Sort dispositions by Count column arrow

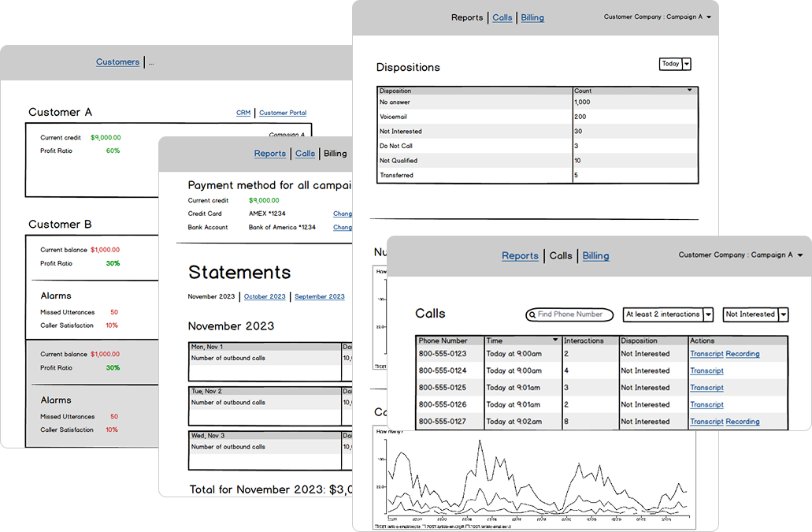(x=690, y=91)
